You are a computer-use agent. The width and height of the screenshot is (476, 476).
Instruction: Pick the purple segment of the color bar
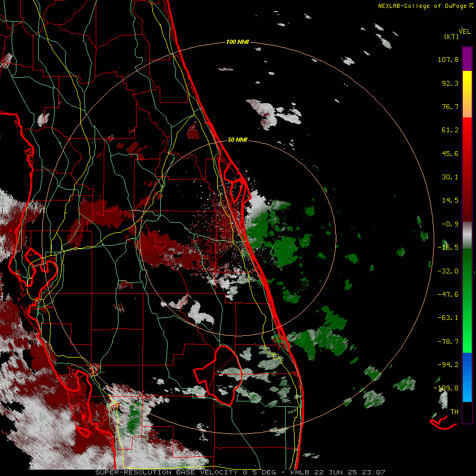pos(467,59)
